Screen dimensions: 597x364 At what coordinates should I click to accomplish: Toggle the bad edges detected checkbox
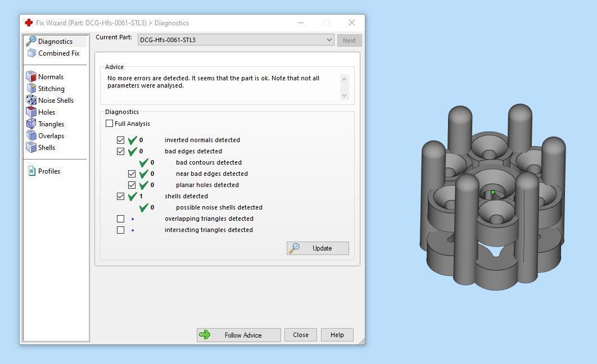point(121,151)
